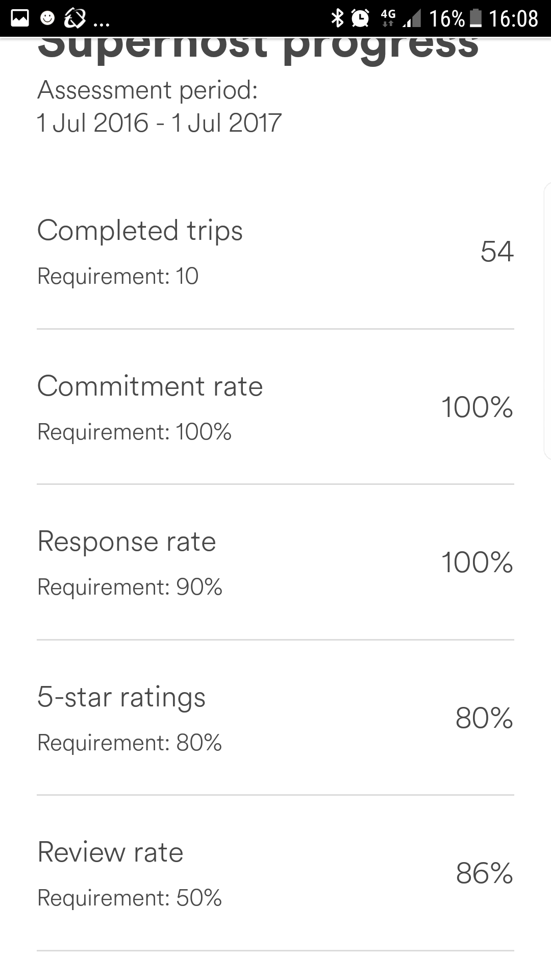Tap the battery icon at 16%
551x980 pixels.
click(475, 18)
